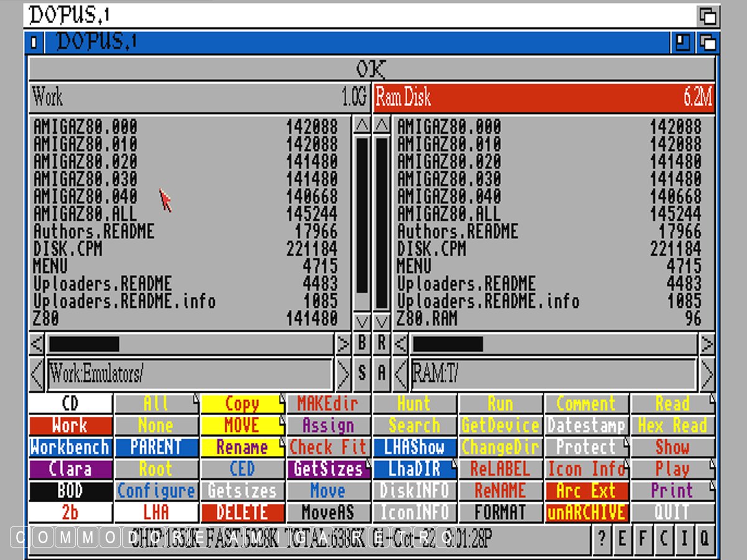The width and height of the screenshot is (747, 560).
Task: Click the 'B' button between the panels
Action: [362, 343]
